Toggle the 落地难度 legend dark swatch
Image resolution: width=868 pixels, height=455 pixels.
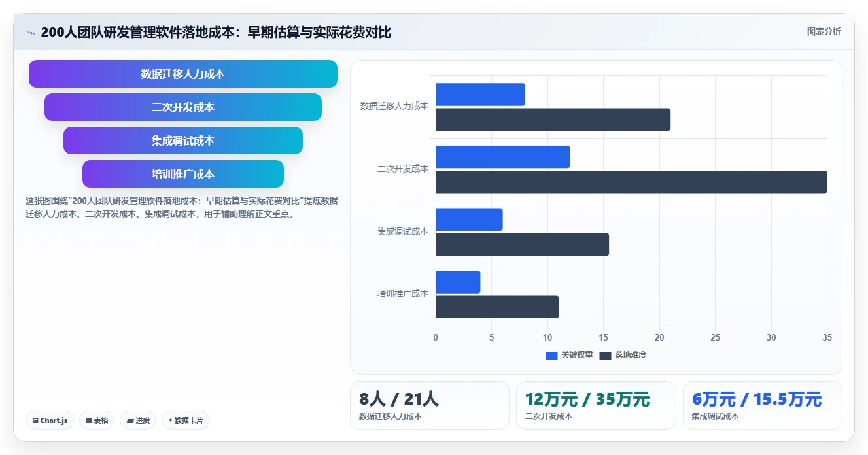click(605, 355)
